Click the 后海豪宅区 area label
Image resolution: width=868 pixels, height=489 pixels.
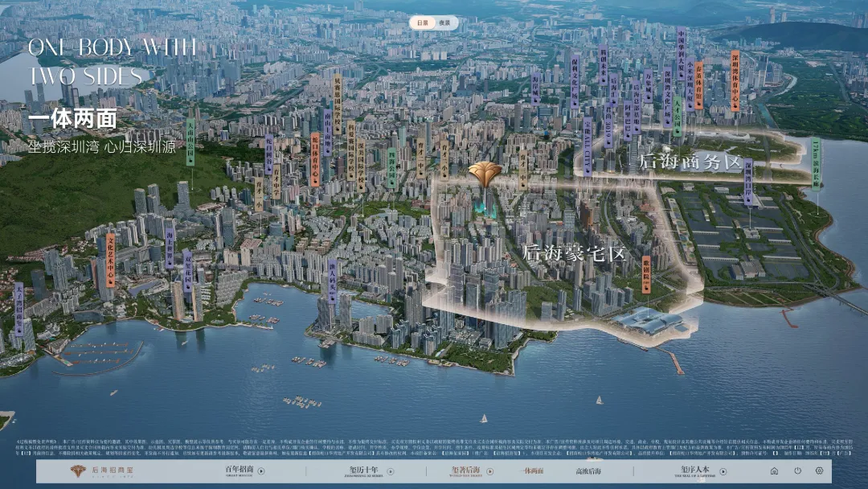573,252
